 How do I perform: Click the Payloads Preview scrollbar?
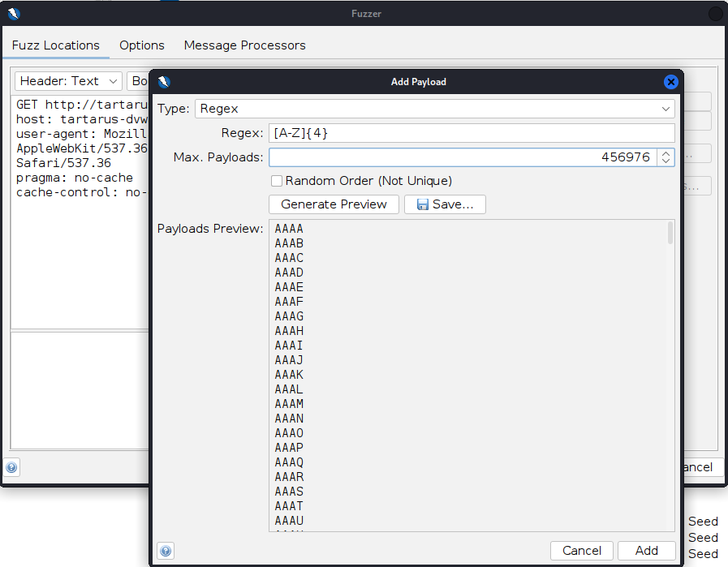670,234
